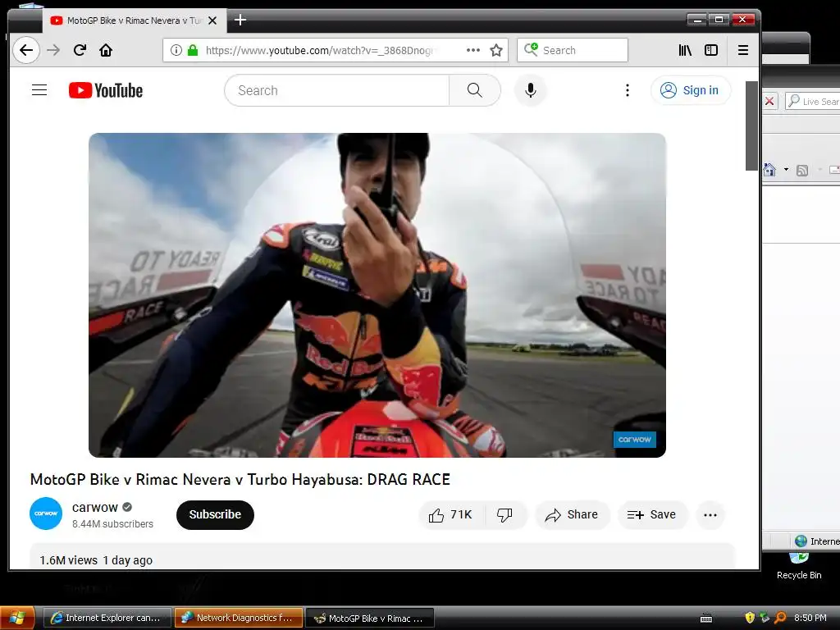Go back with Firefox back arrow

[25, 50]
